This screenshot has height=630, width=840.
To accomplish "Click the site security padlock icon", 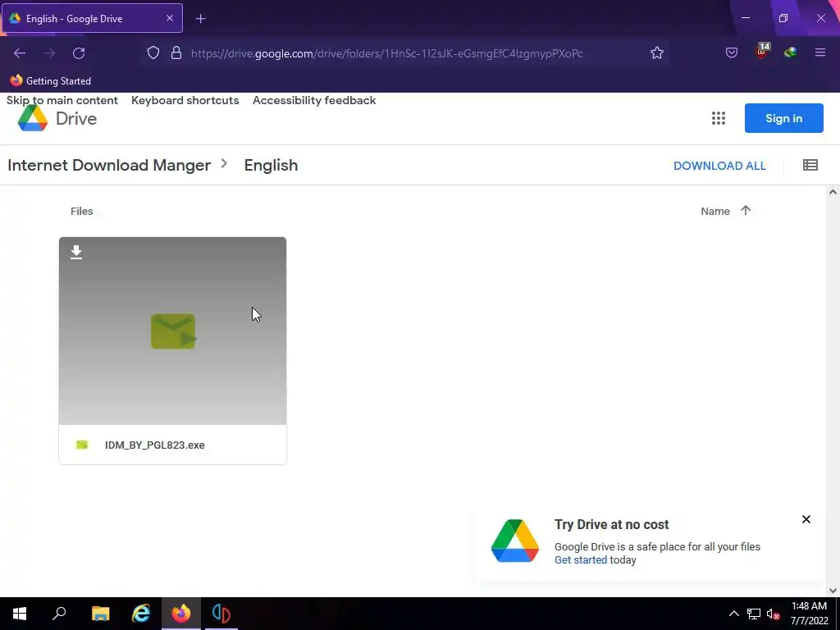I will [176, 53].
